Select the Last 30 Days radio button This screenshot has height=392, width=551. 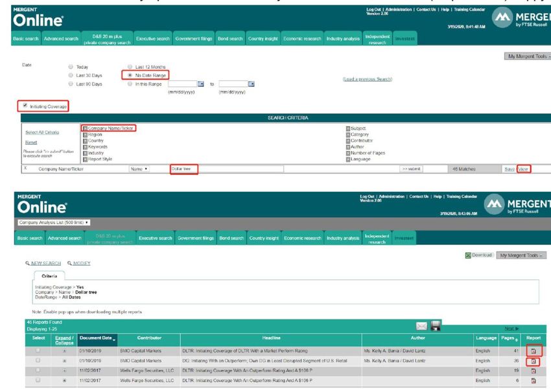point(71,75)
